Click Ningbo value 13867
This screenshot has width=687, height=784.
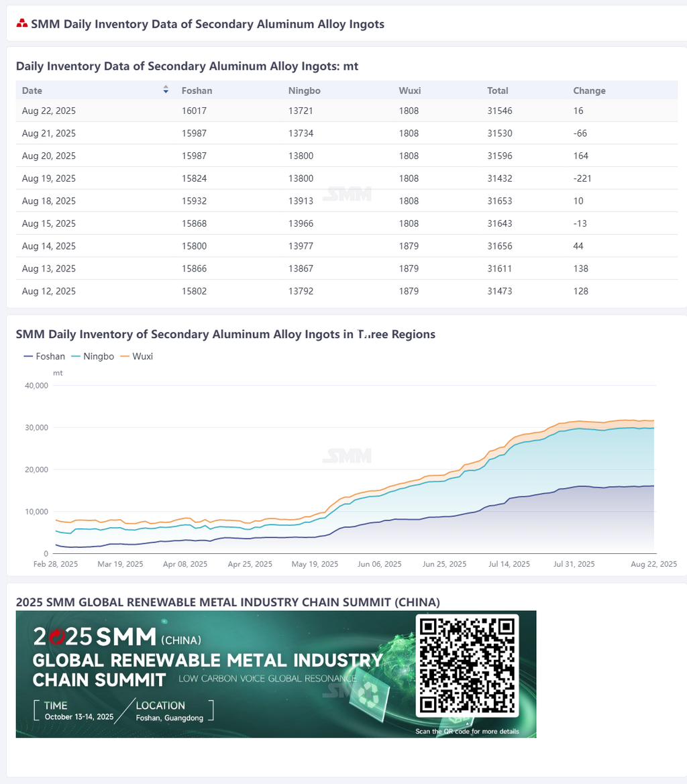click(301, 268)
